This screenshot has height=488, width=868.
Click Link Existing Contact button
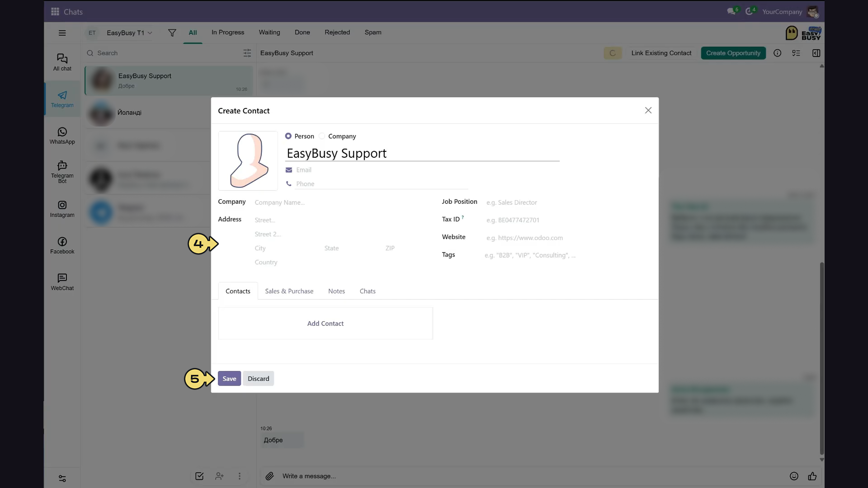click(661, 53)
